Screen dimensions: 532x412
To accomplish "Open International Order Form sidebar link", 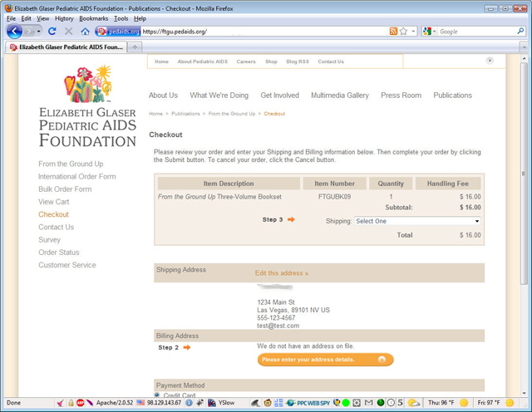I will (x=77, y=176).
